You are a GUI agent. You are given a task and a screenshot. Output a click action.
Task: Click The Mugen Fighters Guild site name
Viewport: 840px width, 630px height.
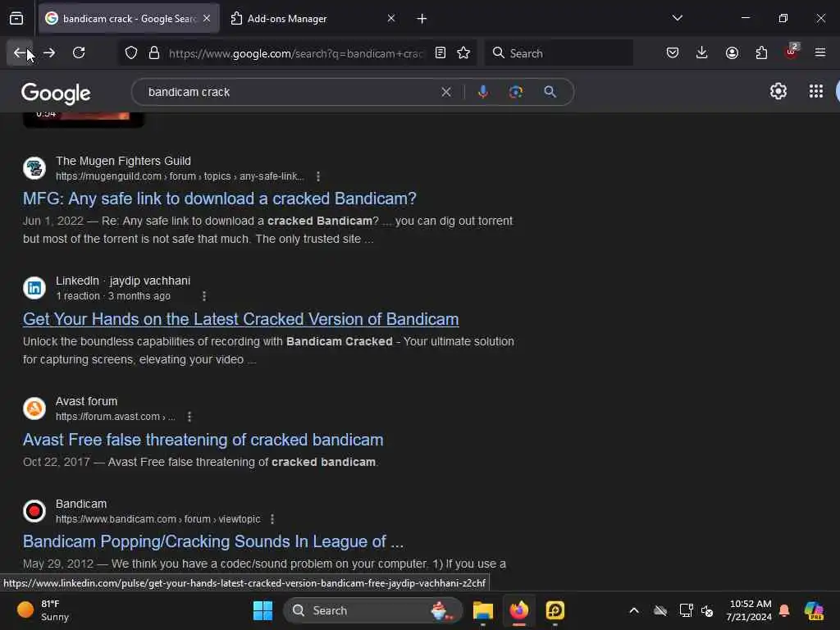pos(123,161)
